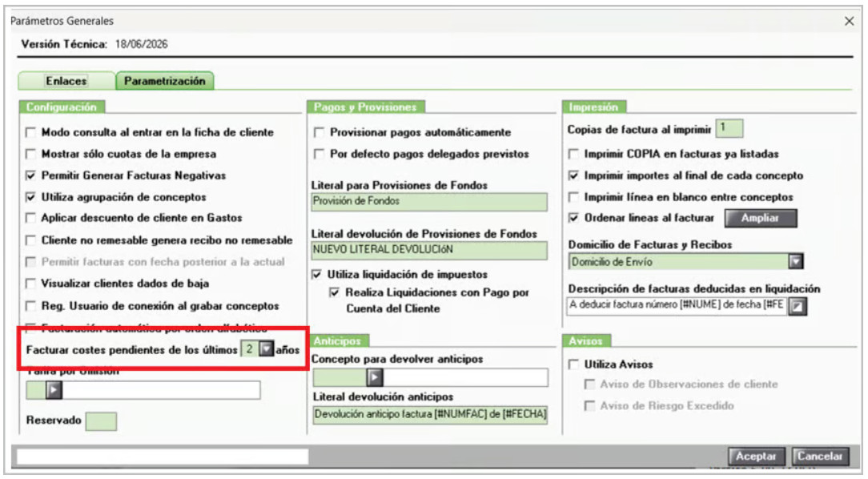Toggle Utiliza agrupación de conceptos checkbox

(31, 197)
